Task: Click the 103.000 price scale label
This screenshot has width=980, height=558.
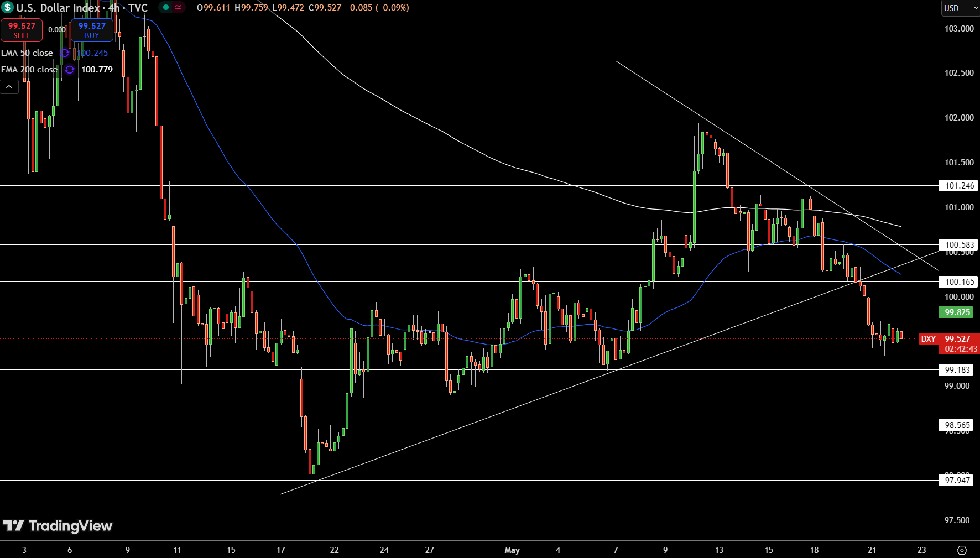Action: [x=959, y=29]
